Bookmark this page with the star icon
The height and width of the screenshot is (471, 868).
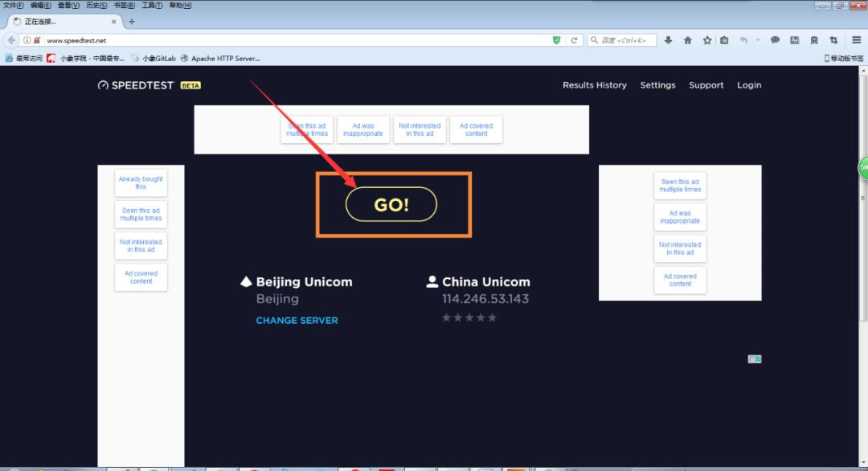point(707,40)
